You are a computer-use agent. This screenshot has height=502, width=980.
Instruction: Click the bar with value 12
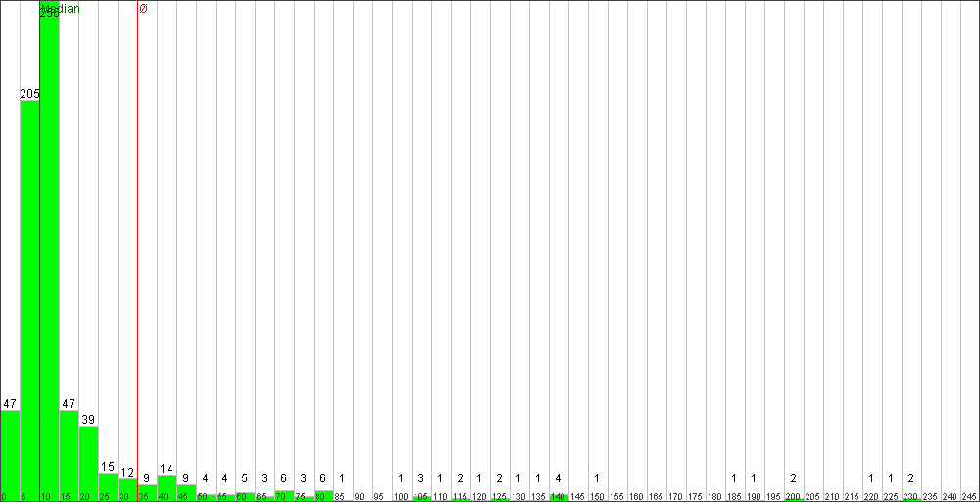point(127,490)
